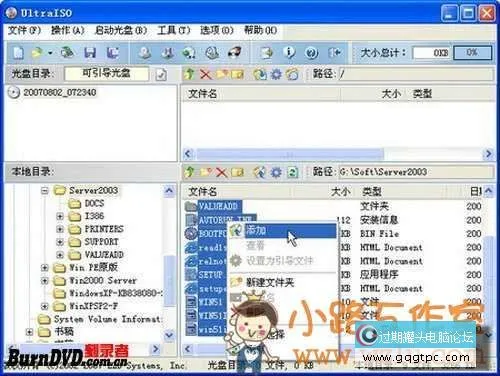The width and height of the screenshot is (500, 376).
Task: Click down arrow of local tree scrollbar
Action: coord(169,335)
